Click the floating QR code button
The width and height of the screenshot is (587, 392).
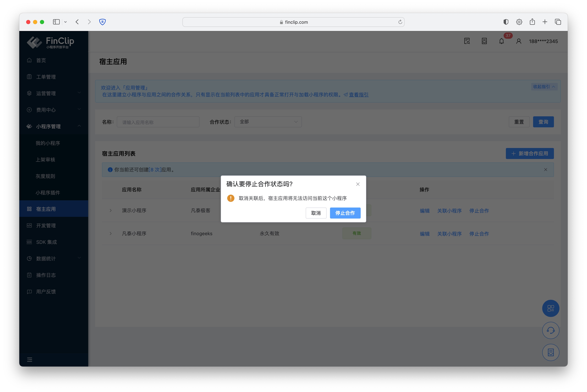[550, 308]
